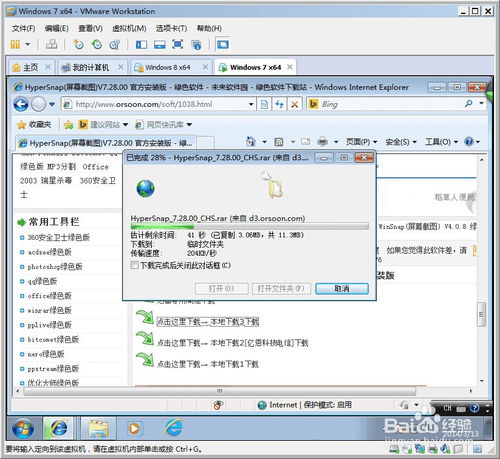Image resolution: width=500 pixels, height=459 pixels.
Task: Click the IE back navigation arrow
Action: (x=21, y=104)
